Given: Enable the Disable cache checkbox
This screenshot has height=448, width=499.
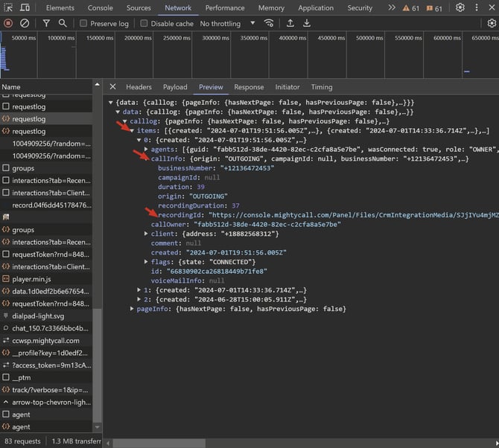Looking at the screenshot, I should pyautogui.click(x=144, y=23).
